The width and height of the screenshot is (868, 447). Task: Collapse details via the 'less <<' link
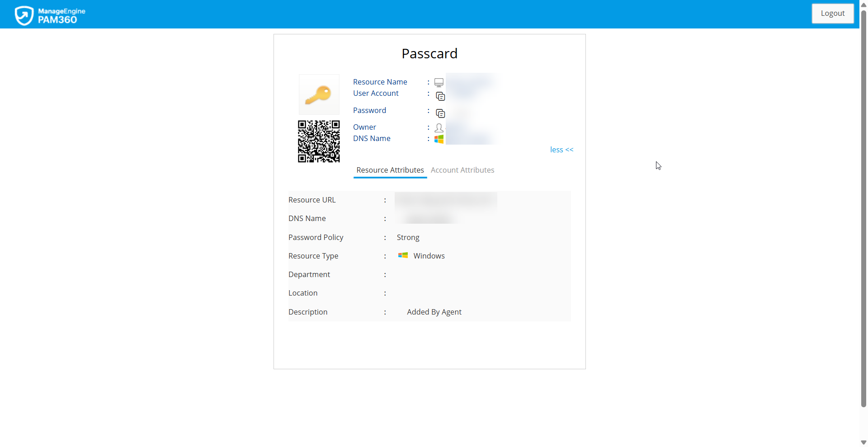[561, 150]
